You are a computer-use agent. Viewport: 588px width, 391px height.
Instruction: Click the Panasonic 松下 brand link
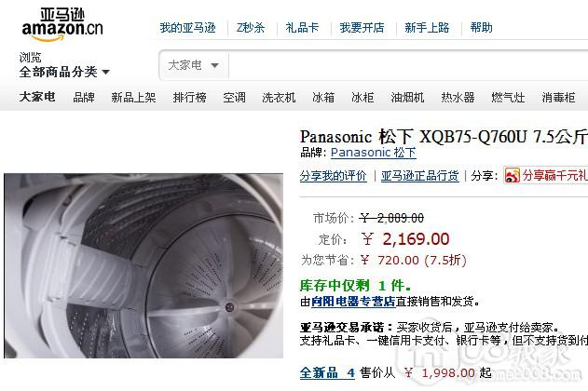click(x=373, y=153)
